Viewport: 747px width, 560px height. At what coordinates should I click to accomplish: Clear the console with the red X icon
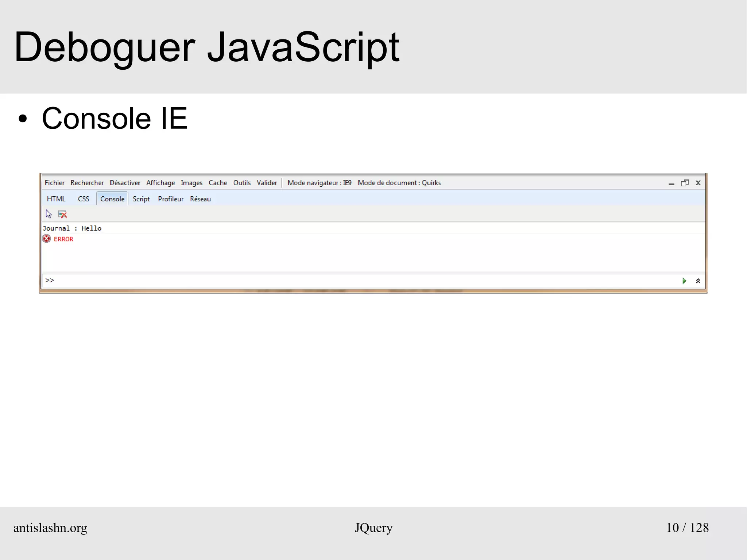click(63, 214)
